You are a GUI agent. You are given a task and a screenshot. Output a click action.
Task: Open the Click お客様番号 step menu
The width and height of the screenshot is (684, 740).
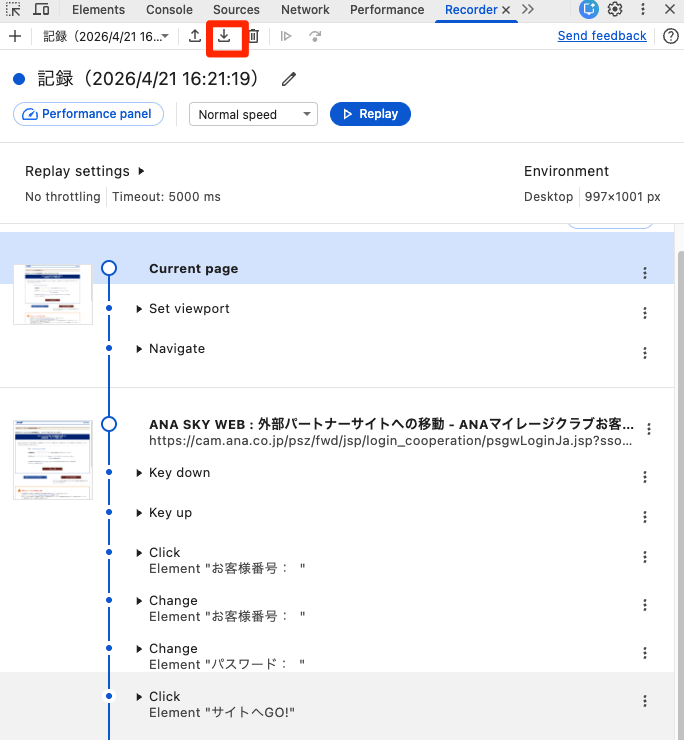(645, 557)
